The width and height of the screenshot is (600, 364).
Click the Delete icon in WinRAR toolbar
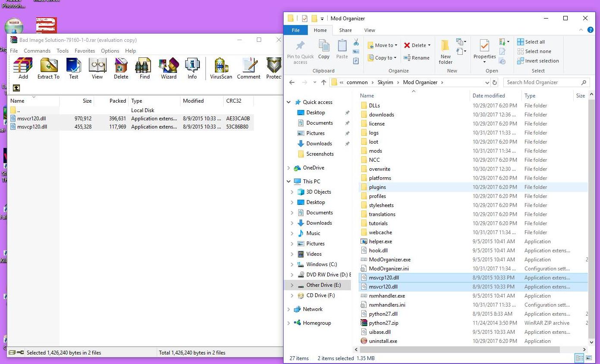click(x=121, y=68)
